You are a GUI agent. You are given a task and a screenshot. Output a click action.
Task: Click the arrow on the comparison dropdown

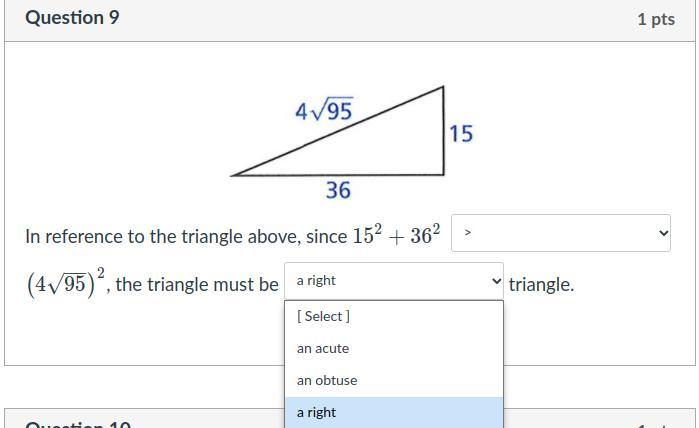tap(663, 233)
